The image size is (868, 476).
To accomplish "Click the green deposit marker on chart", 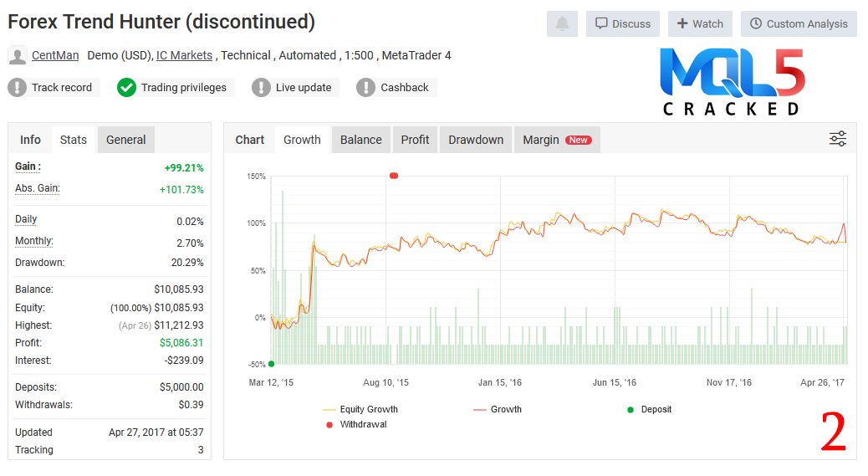I will tap(271, 364).
